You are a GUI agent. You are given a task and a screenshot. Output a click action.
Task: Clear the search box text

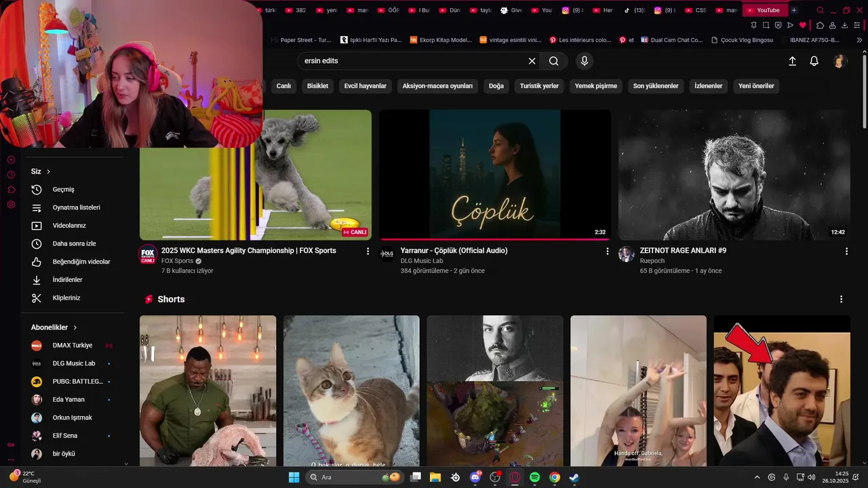[532, 61]
